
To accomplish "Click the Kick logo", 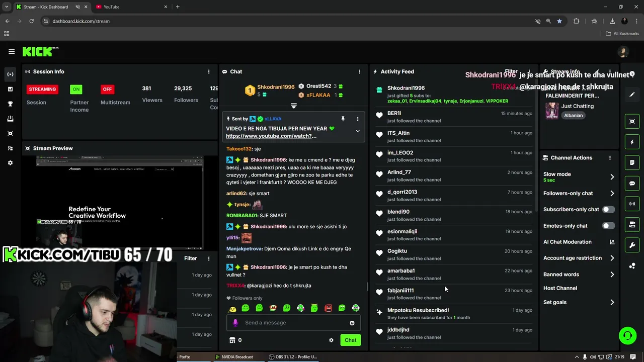I will tap(40, 51).
